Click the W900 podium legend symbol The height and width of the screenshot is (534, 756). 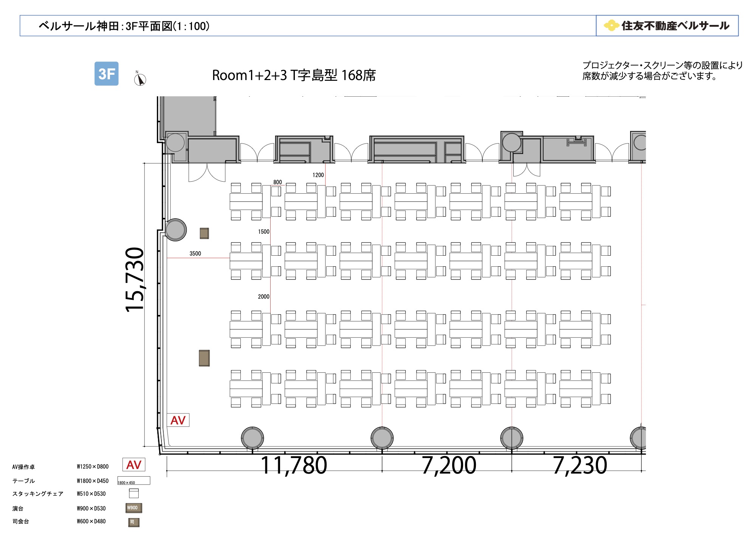tap(134, 508)
